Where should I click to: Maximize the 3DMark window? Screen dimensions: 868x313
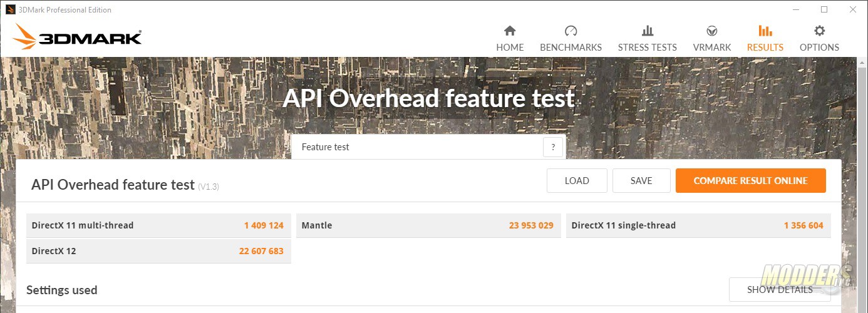(824, 9)
